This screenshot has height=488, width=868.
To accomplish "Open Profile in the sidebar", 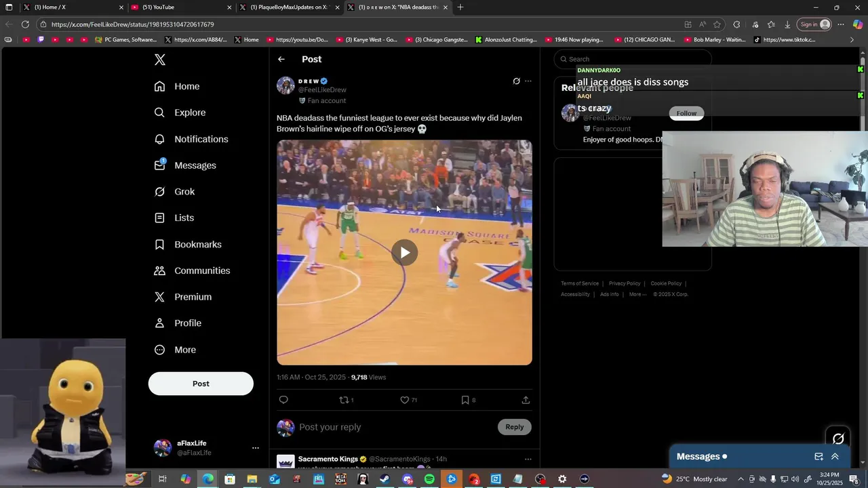I will [178, 323].
